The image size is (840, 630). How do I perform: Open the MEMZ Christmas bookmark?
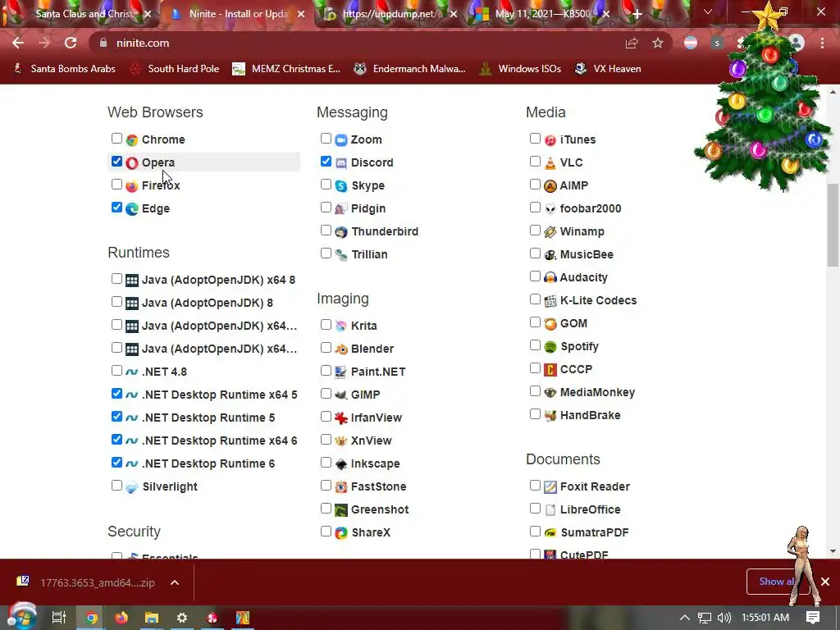point(286,69)
